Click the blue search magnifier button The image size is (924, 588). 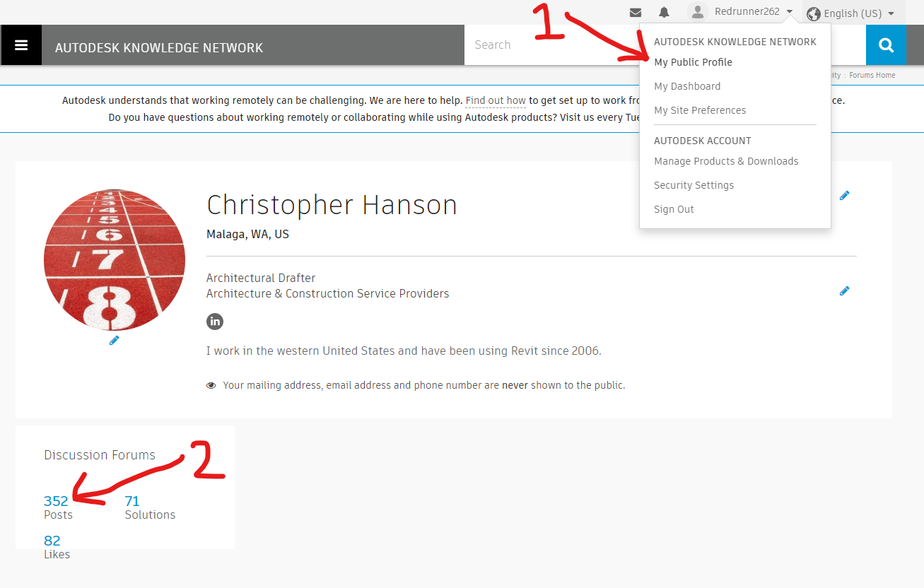point(886,45)
